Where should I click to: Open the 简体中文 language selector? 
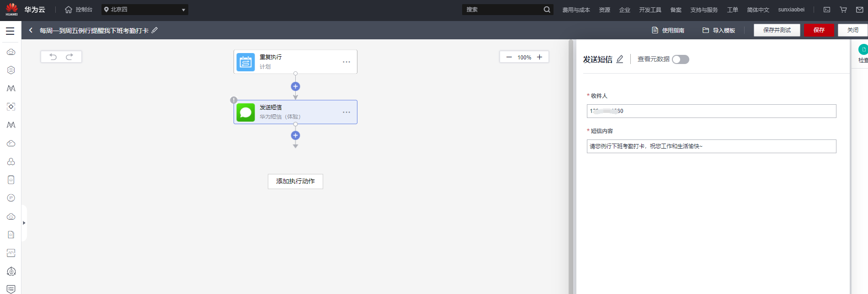758,10
